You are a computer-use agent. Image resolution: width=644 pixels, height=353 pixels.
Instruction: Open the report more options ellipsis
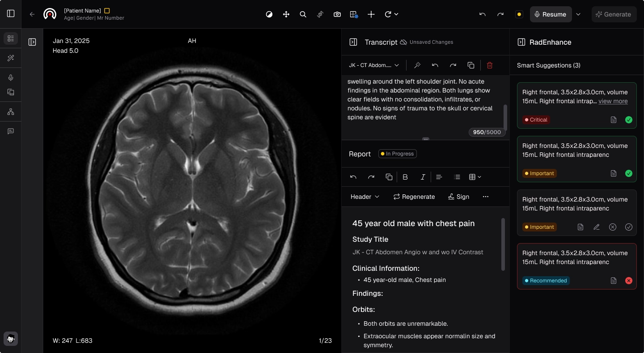pos(486,197)
